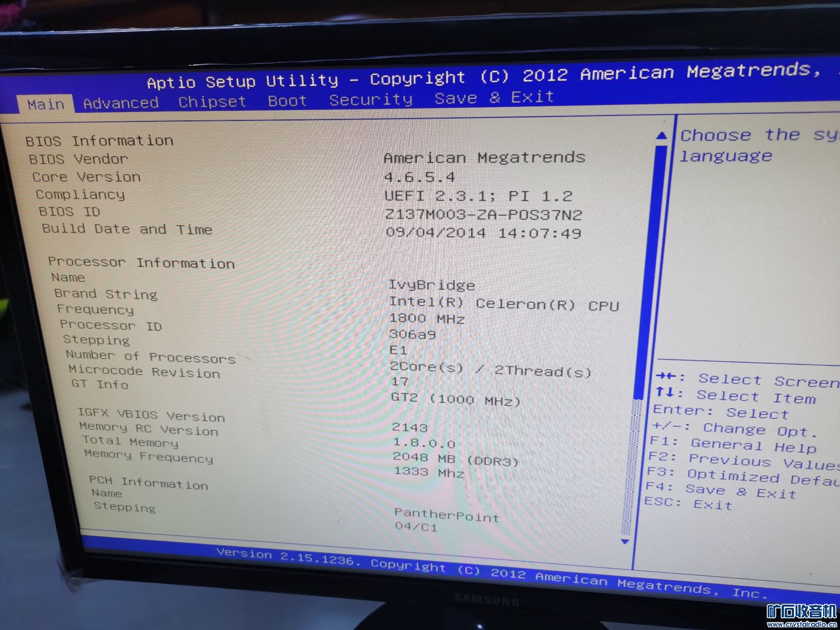The image size is (840, 630).
Task: Click the 2048 MB (DDR3) value
Action: (x=456, y=459)
